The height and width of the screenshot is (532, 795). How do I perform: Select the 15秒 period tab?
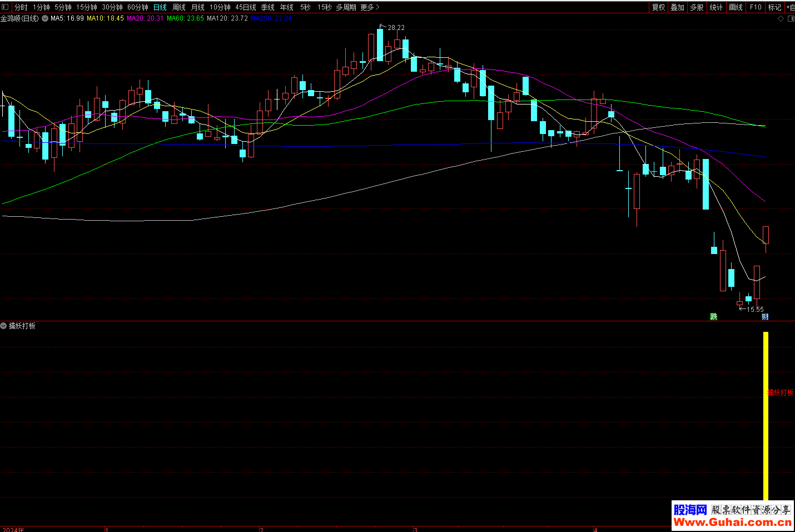tap(324, 7)
